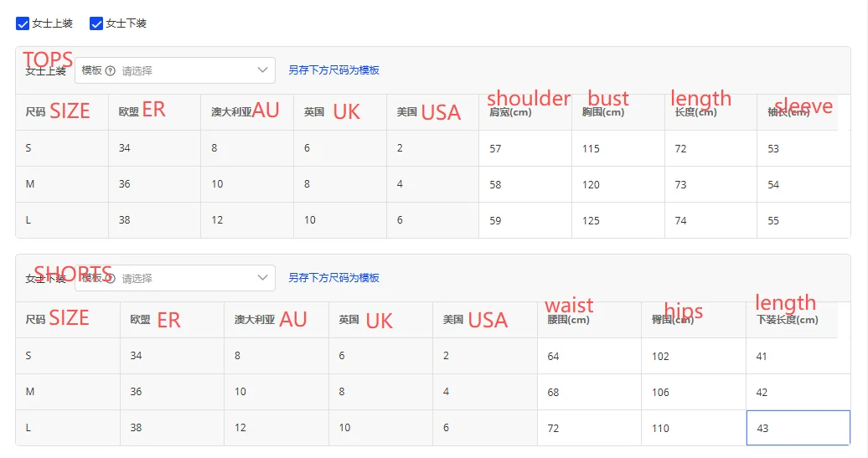The image size is (868, 458).
Task: Uncheck the 女士下装 checkbox
Action: [x=96, y=23]
